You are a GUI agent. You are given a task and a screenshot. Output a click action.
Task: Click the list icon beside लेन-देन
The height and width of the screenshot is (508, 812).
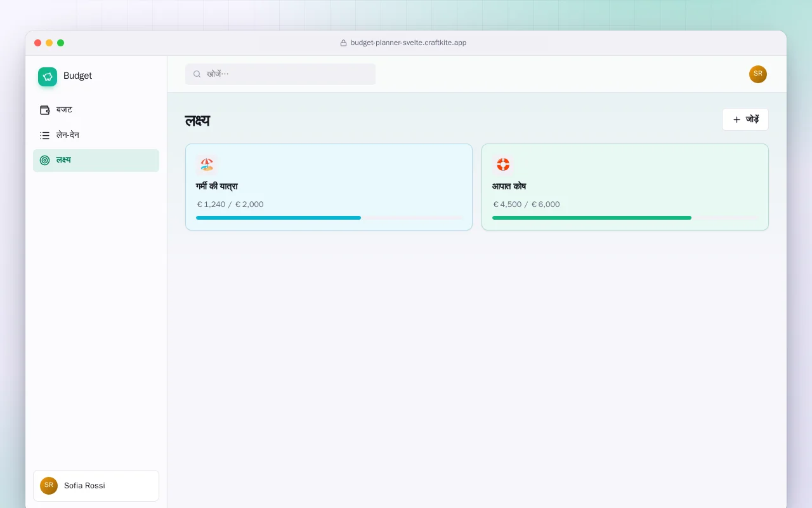[x=44, y=135]
